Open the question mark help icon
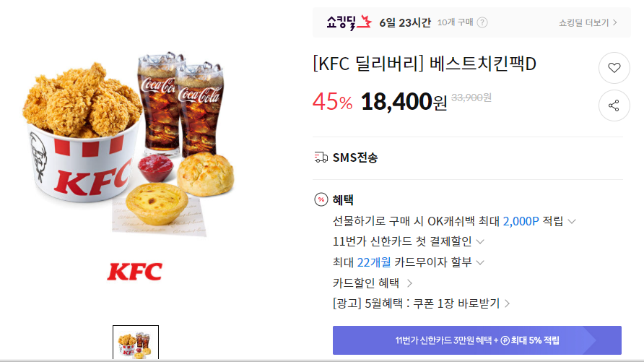 tap(482, 22)
